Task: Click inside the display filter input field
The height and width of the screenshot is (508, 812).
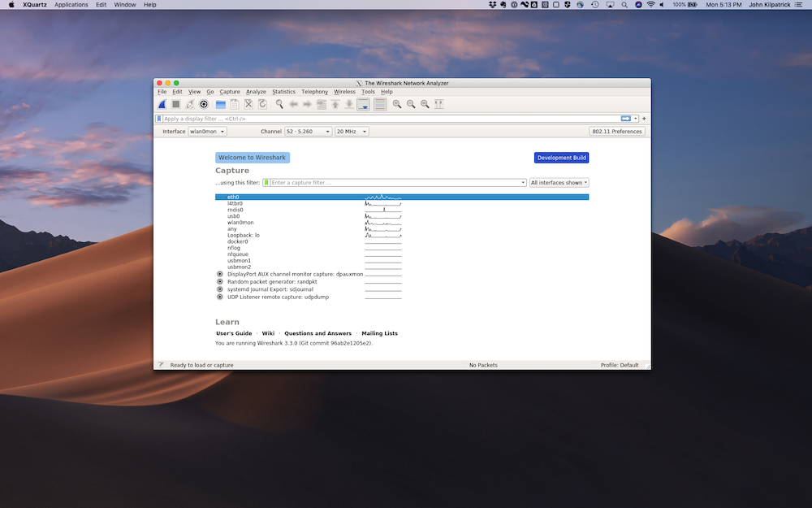Action: [x=391, y=119]
